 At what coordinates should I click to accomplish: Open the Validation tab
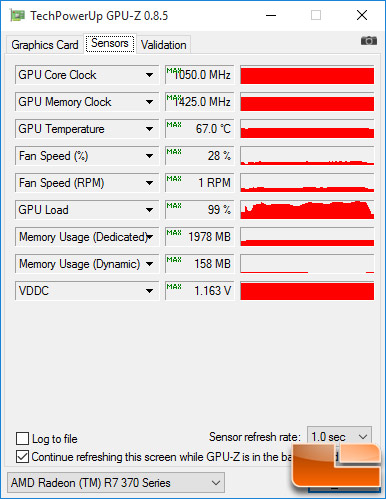pos(163,45)
